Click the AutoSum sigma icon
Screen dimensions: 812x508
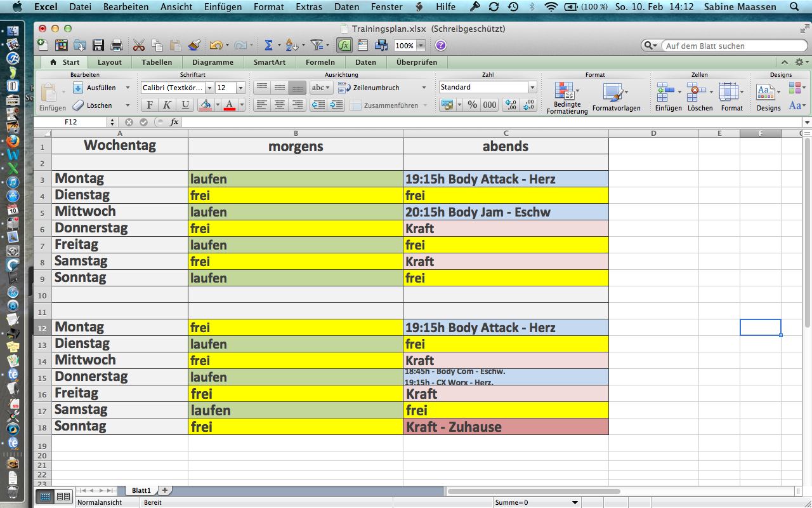pyautogui.click(x=268, y=45)
